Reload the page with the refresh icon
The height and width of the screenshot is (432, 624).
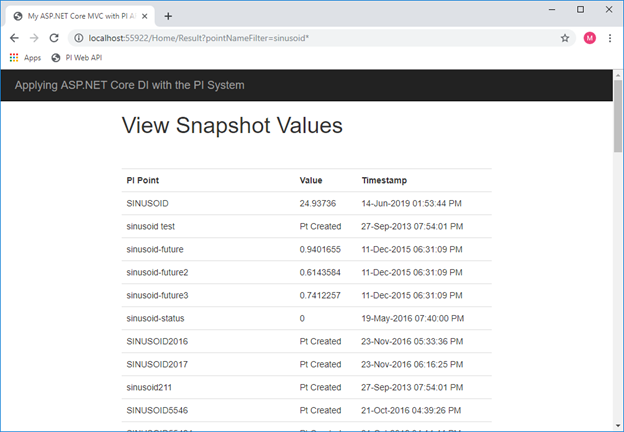58,38
